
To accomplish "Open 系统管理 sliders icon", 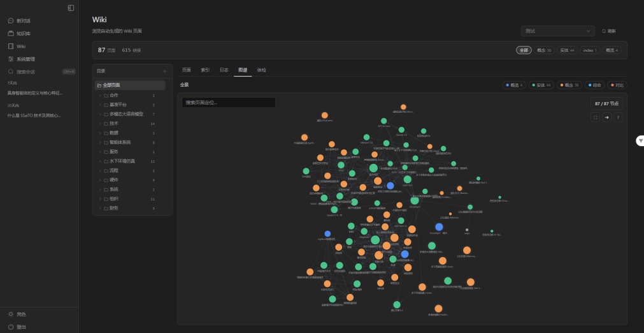I will [11, 59].
